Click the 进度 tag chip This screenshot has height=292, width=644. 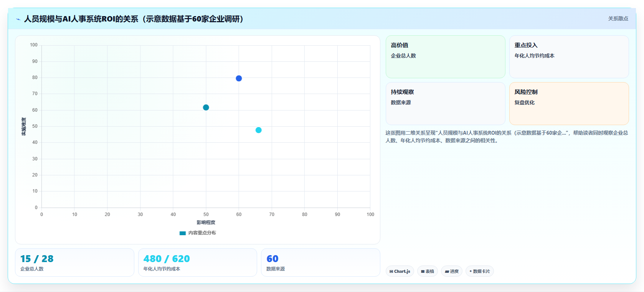tap(452, 271)
